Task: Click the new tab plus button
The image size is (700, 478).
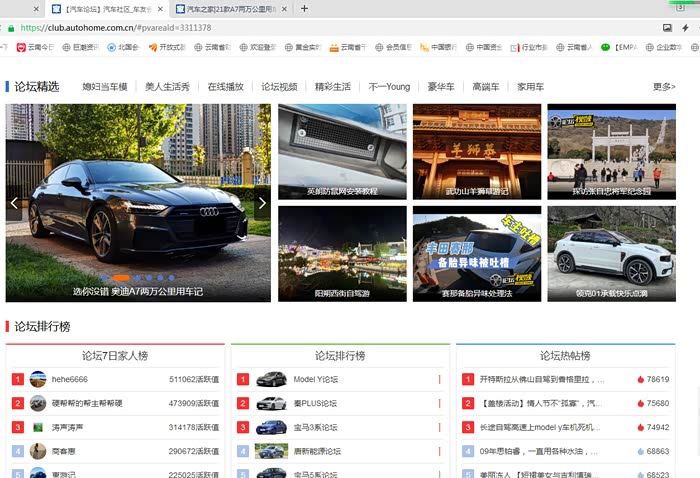Action: coord(304,8)
